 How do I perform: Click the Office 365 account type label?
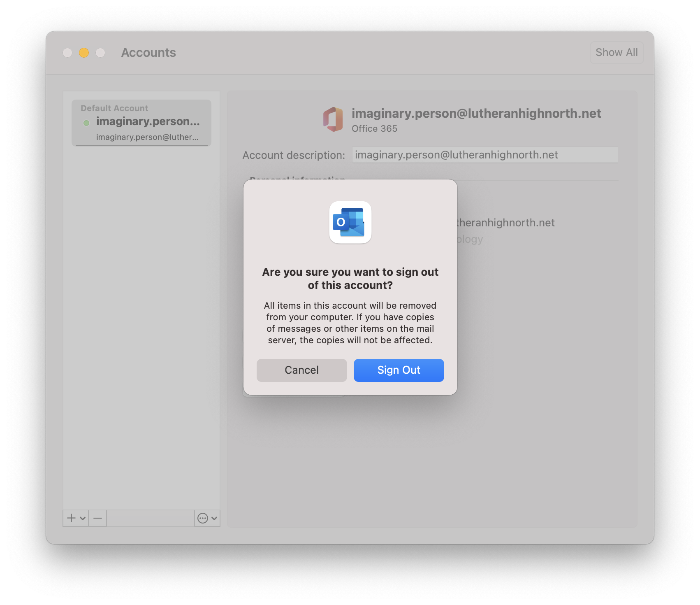374,128
